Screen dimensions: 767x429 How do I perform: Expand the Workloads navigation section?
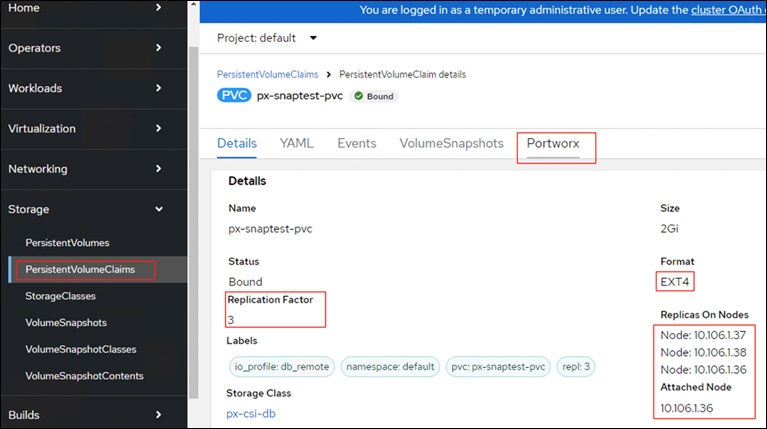(93, 89)
